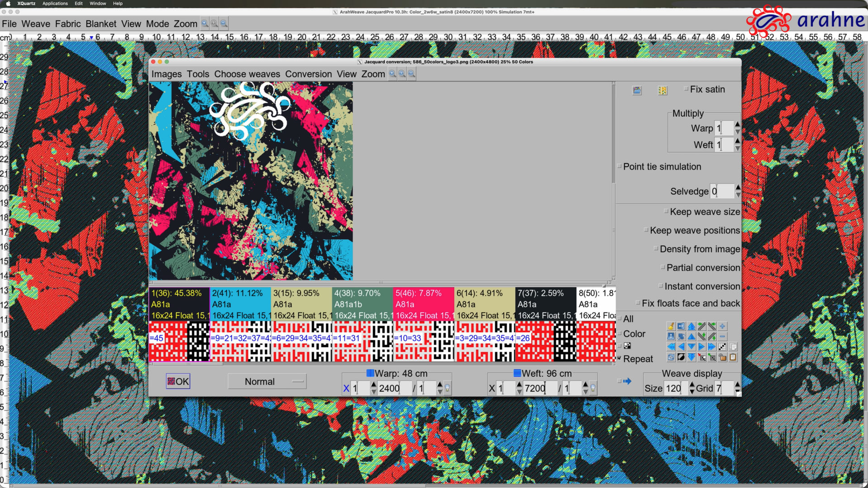Click the double left arrow shift icon
Image resolution: width=868 pixels, height=488 pixels.
pyautogui.click(x=671, y=347)
